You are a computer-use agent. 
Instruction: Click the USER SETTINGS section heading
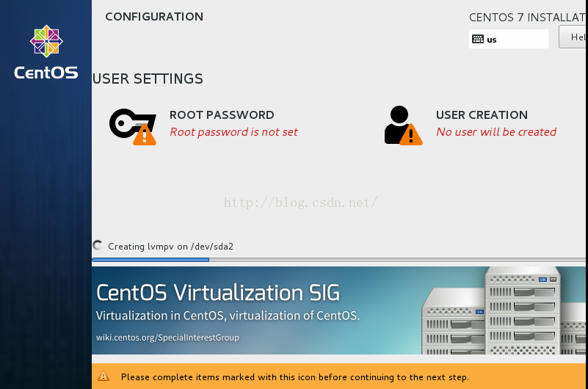[x=148, y=79]
